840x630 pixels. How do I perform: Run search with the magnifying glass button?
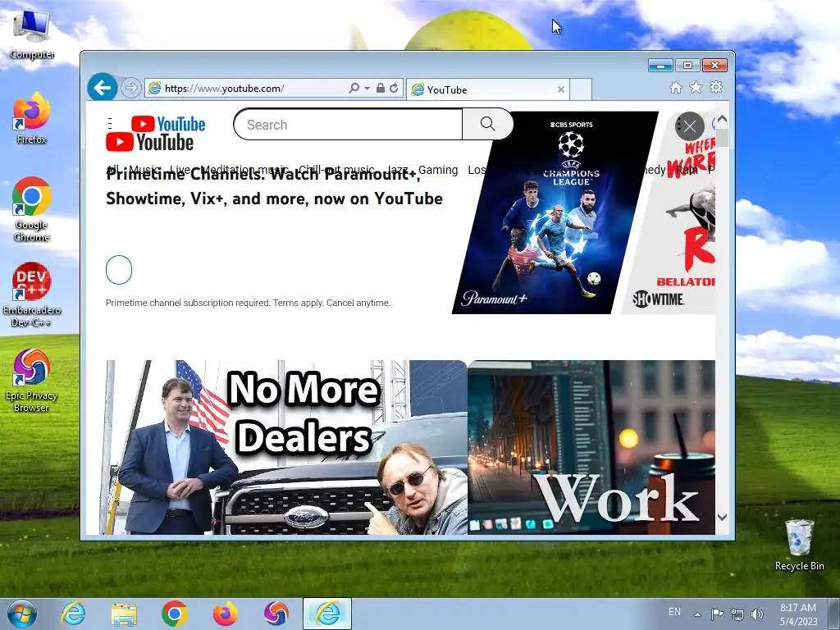[x=487, y=125]
